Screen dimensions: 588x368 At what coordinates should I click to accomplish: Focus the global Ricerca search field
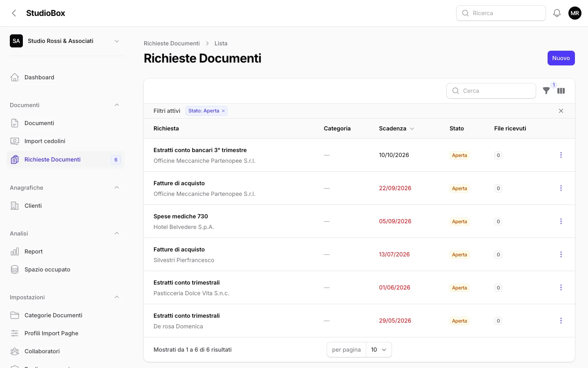(x=501, y=13)
